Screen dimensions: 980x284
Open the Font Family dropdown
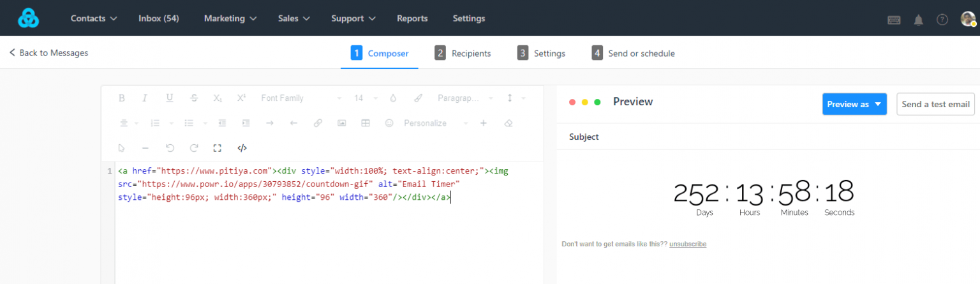click(x=301, y=98)
